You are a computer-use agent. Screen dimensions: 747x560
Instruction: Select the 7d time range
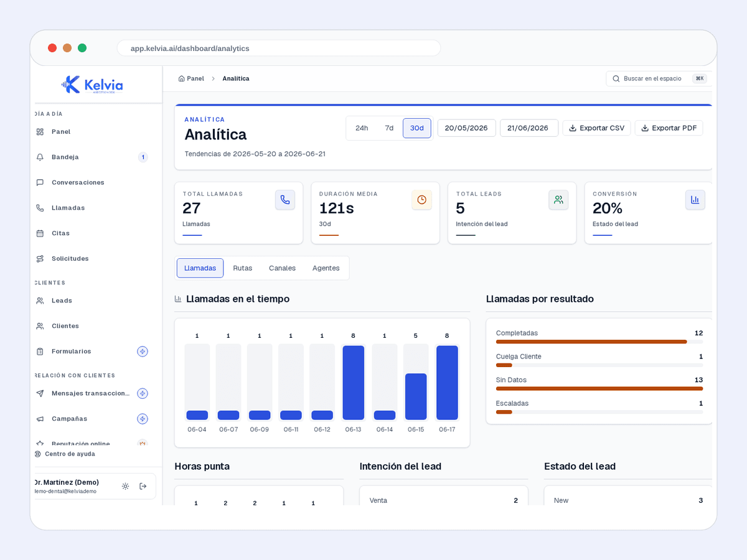[x=389, y=128]
